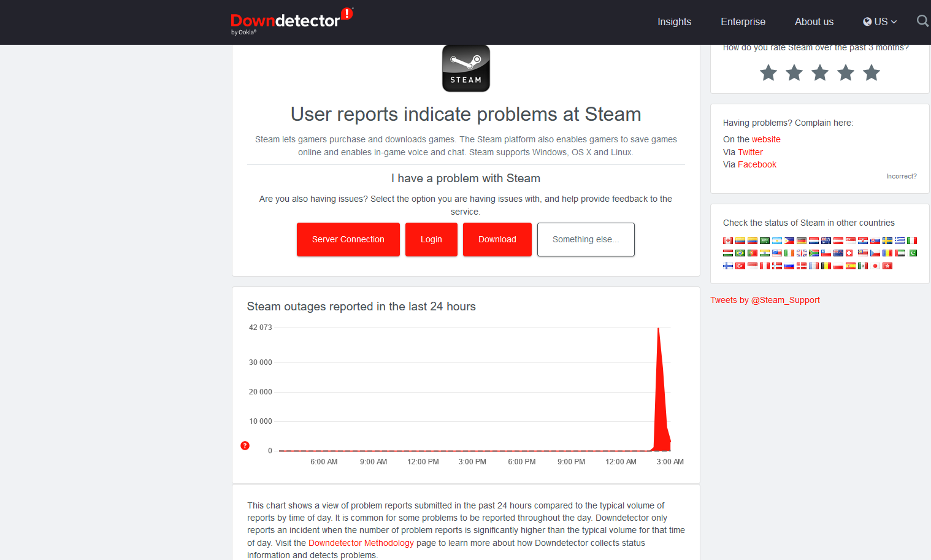This screenshot has height=560, width=931.
Task: Click 'Steam outages reported in the last 24 hours'
Action: 361,307
